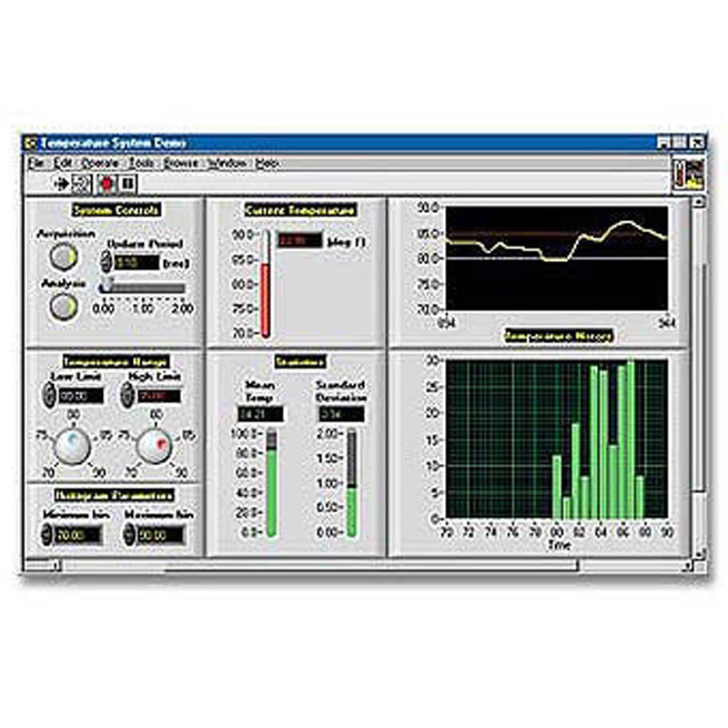Open the Operate menu
Screen dimensions: 728x728
99,163
